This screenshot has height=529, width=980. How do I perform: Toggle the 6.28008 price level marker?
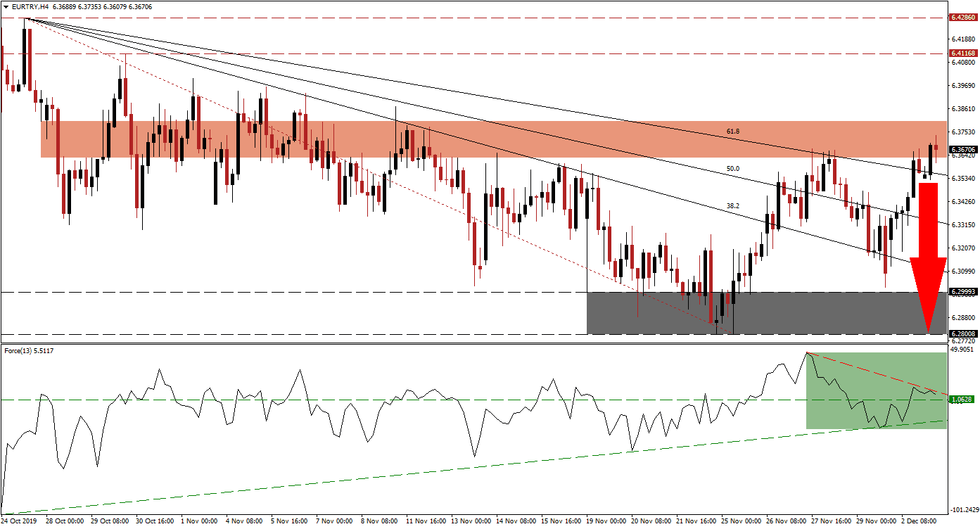click(x=962, y=333)
